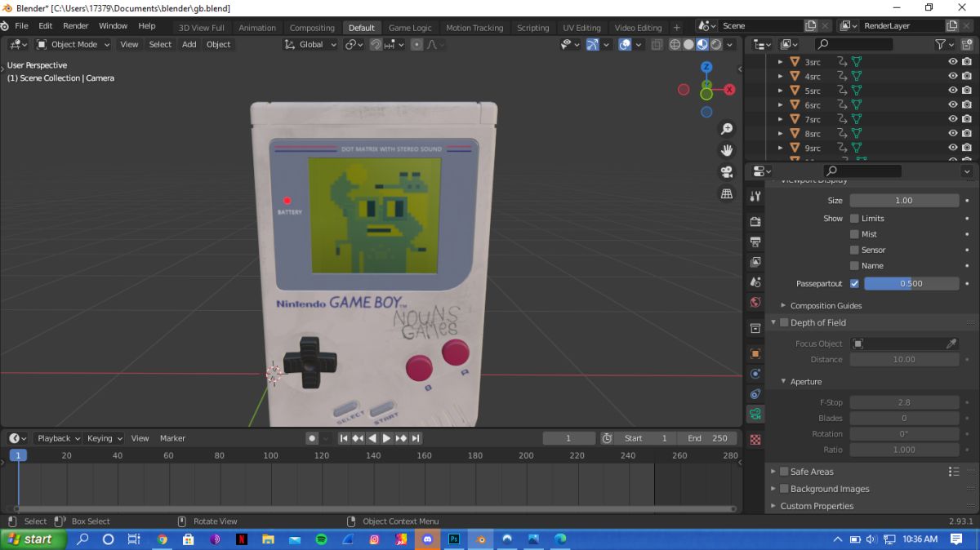This screenshot has height=550, width=980.
Task: Open the Object properties tab
Action: pyautogui.click(x=755, y=353)
